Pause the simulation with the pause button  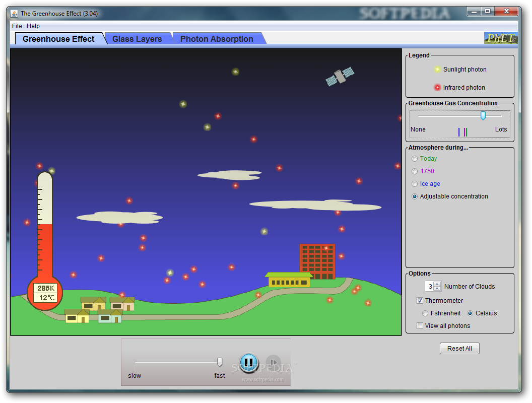tap(249, 362)
